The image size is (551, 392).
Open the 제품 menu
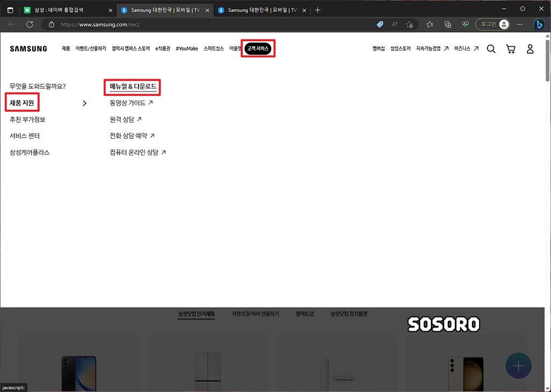coord(66,49)
